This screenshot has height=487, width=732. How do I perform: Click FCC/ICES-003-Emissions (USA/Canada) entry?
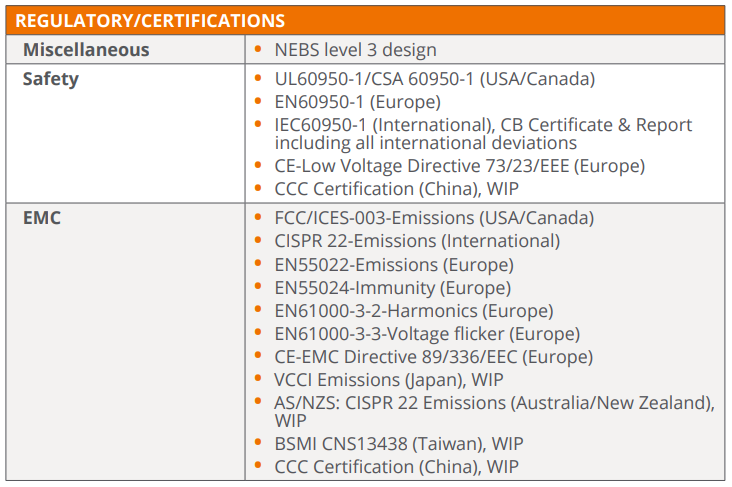(433, 218)
